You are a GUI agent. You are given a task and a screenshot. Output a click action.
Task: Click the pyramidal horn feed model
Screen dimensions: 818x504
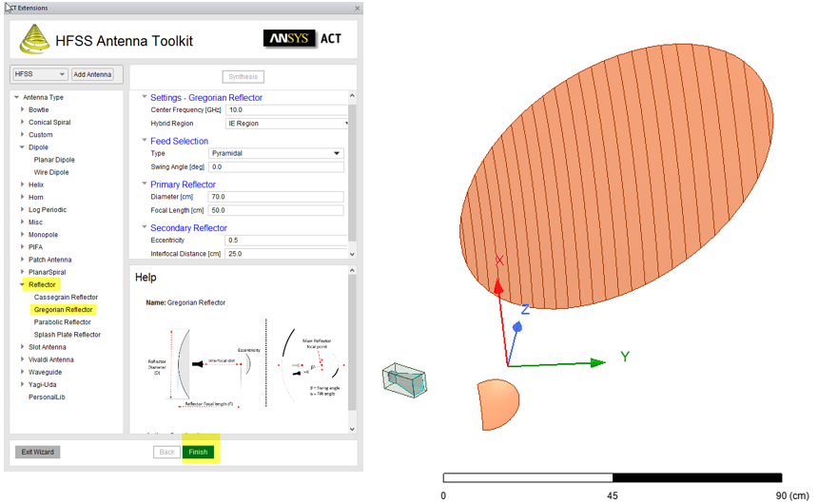click(x=404, y=379)
